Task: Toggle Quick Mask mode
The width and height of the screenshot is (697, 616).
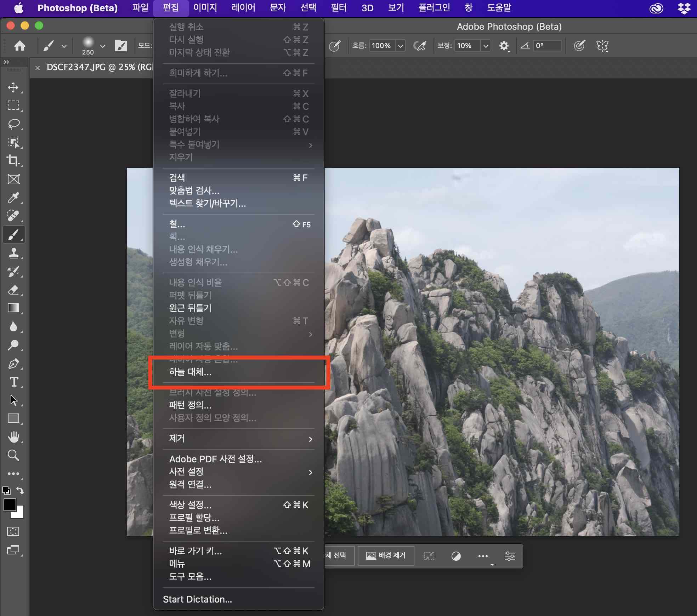Action: point(13,531)
